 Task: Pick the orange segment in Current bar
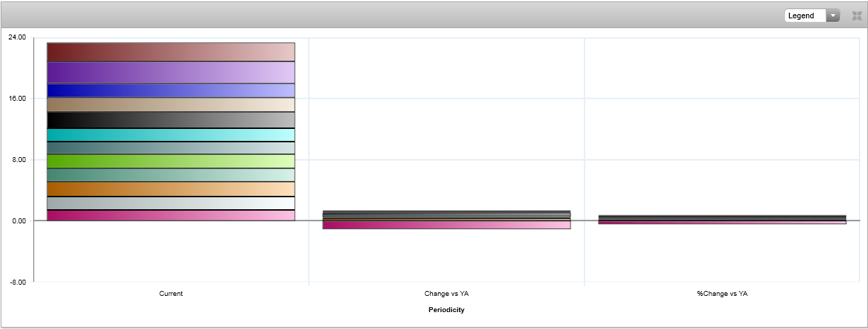tap(171, 189)
